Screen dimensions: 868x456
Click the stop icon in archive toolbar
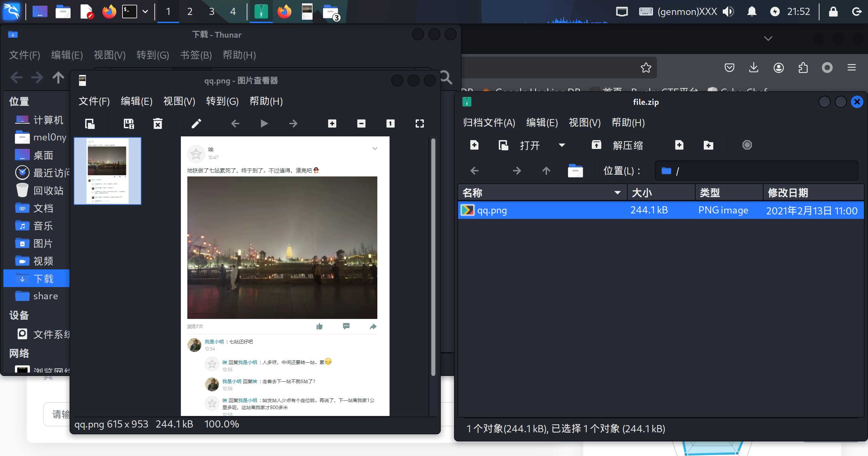click(x=747, y=145)
